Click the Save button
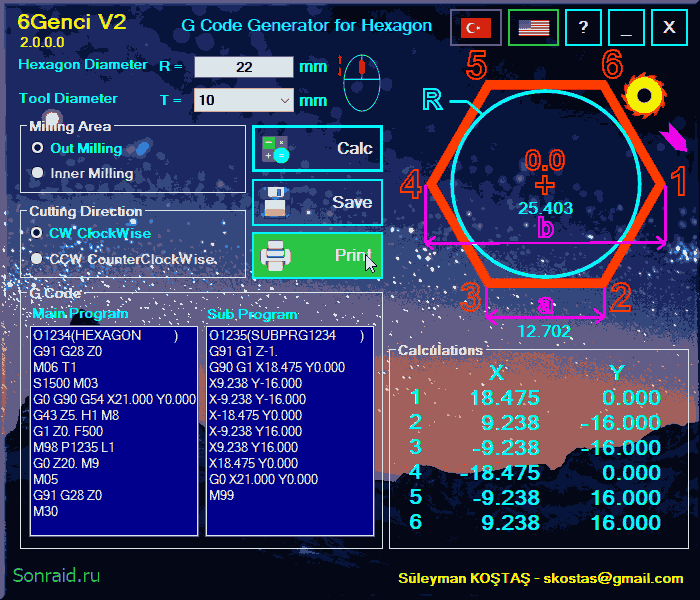 coord(317,202)
